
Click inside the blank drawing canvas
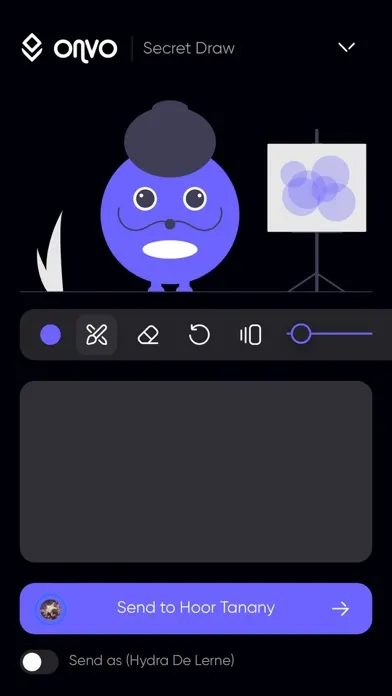(196, 471)
